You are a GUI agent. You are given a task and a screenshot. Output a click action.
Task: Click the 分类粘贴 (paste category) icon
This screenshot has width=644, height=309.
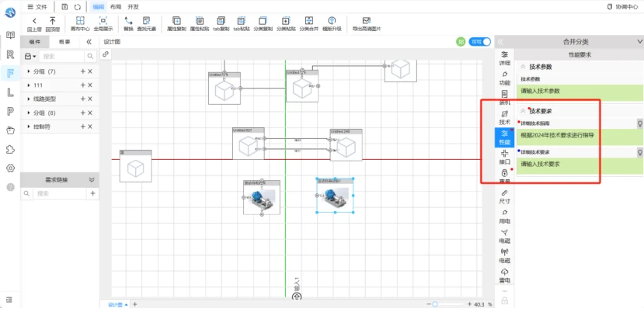click(x=286, y=21)
